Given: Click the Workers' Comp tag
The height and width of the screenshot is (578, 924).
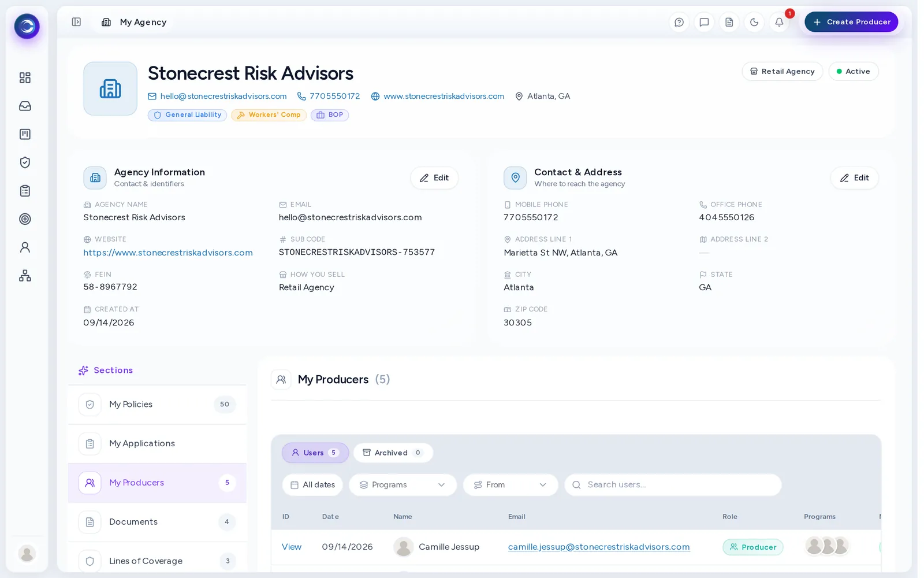Looking at the screenshot, I should (x=269, y=115).
